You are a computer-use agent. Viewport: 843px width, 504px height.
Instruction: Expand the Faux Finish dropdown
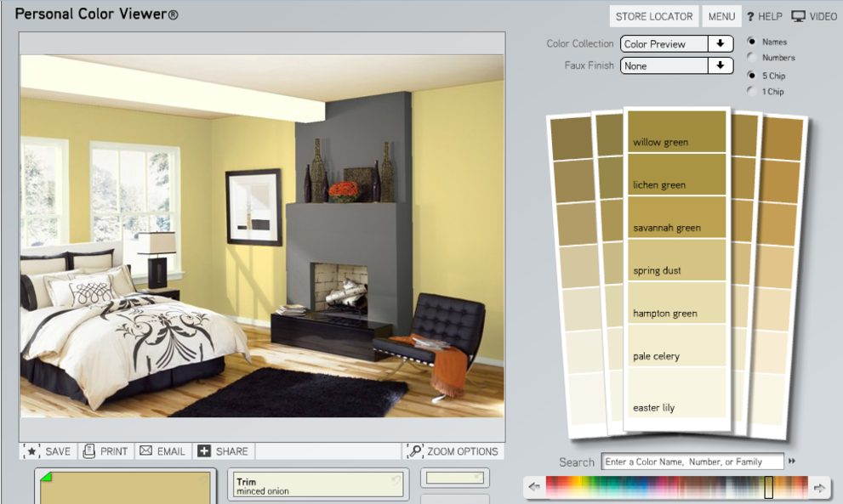pos(720,65)
